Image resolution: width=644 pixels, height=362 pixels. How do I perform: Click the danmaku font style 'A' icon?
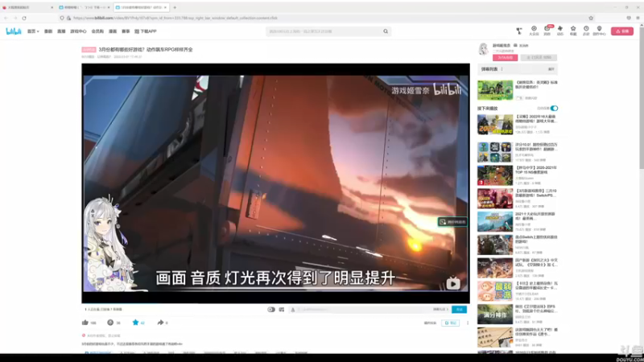[293, 310]
